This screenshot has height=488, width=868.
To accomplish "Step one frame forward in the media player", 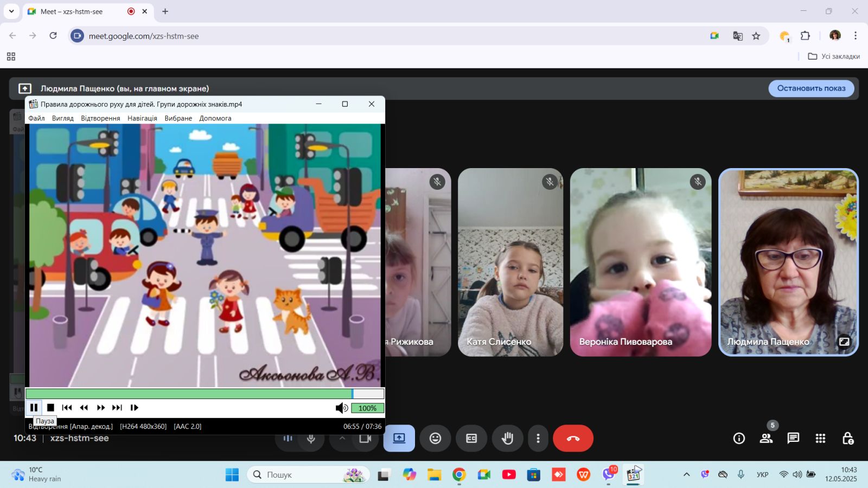I will point(135,408).
